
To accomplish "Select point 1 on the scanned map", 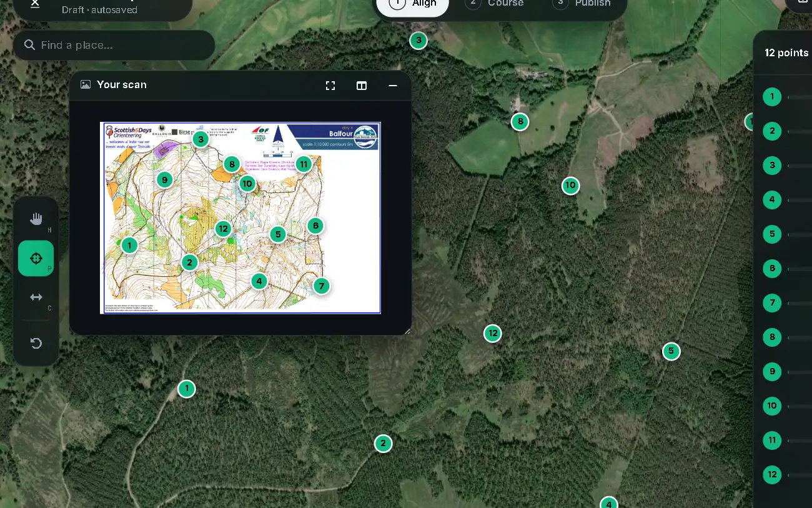I will click(129, 245).
